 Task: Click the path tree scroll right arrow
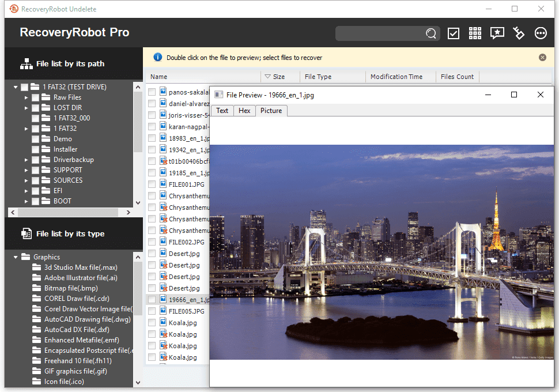point(129,212)
